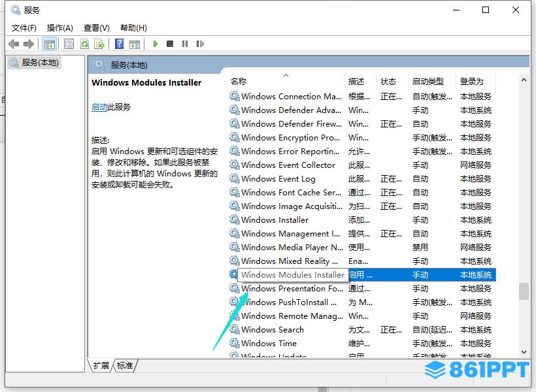Export the list using the toolbar icon
The width and height of the screenshot is (536, 392).
click(x=99, y=44)
